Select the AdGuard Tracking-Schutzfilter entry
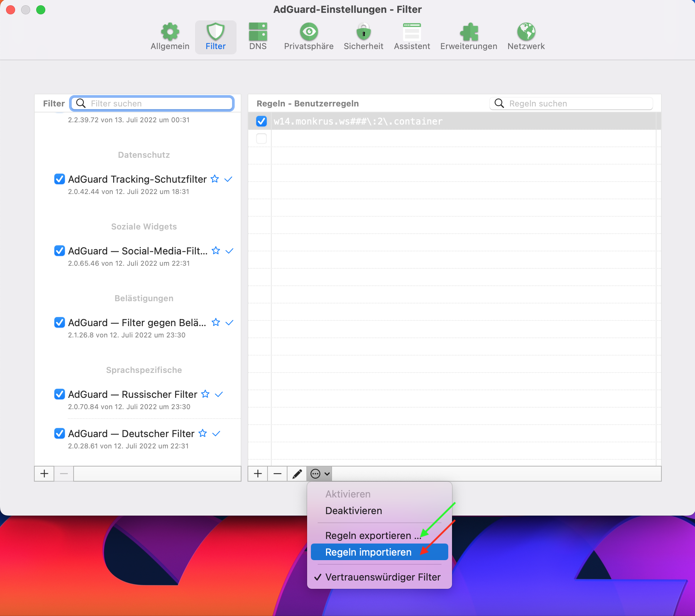695x616 pixels. click(x=137, y=179)
